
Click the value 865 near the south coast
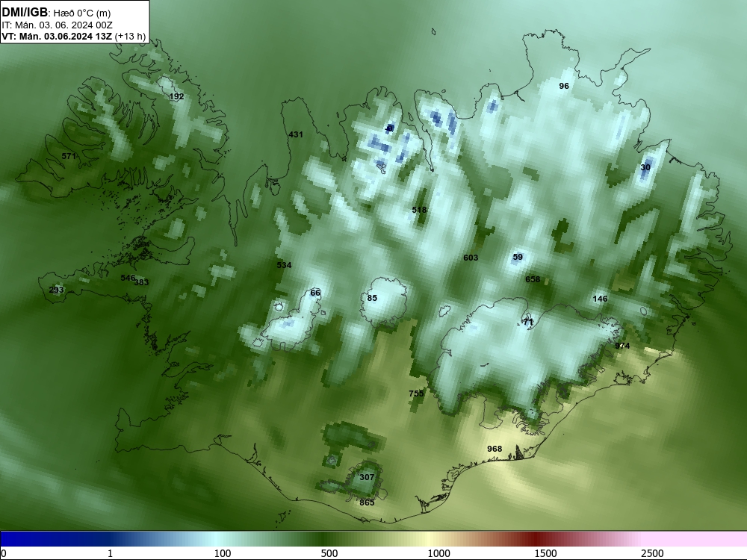click(x=367, y=503)
